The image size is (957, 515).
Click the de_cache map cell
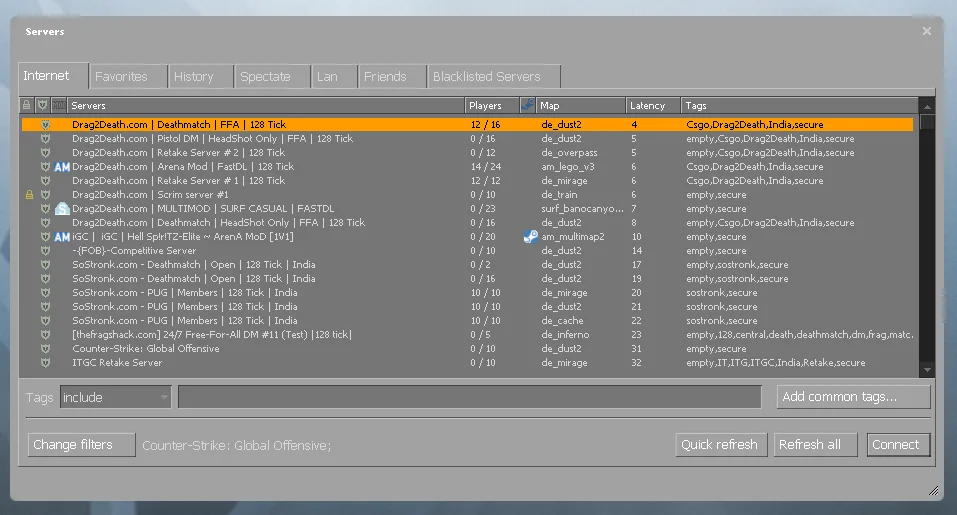click(562, 320)
